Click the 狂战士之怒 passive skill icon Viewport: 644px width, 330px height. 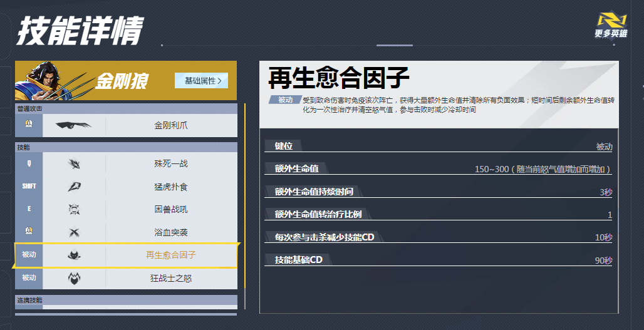click(74, 277)
